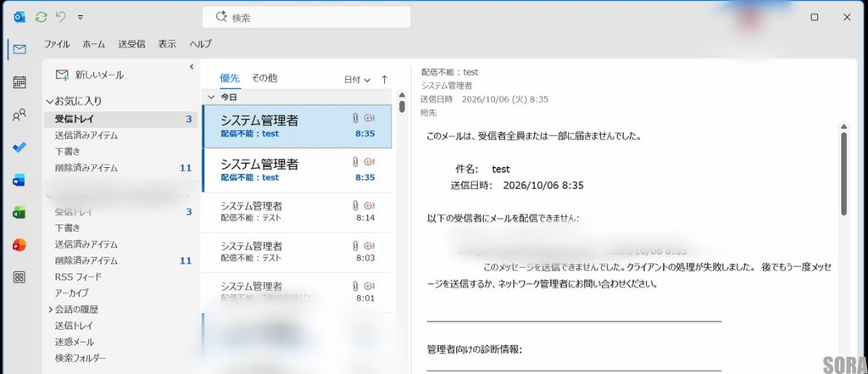This screenshot has height=374, width=868.
Task: Click flag icon on 8:14 message
Action: (x=370, y=205)
